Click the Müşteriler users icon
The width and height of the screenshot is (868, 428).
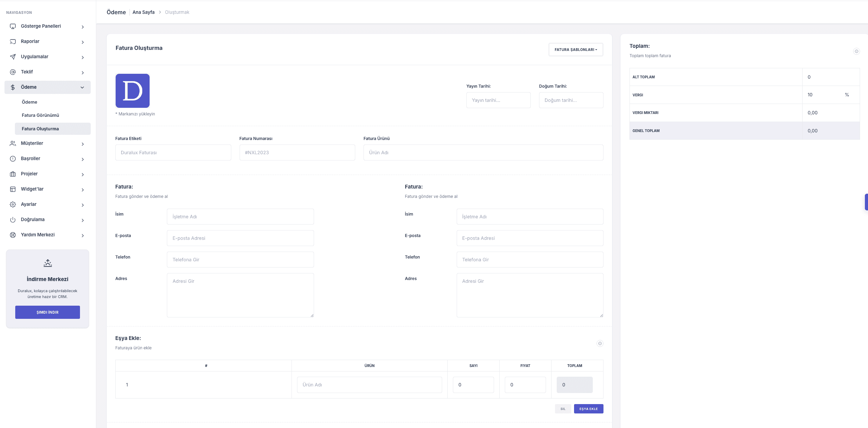13,143
